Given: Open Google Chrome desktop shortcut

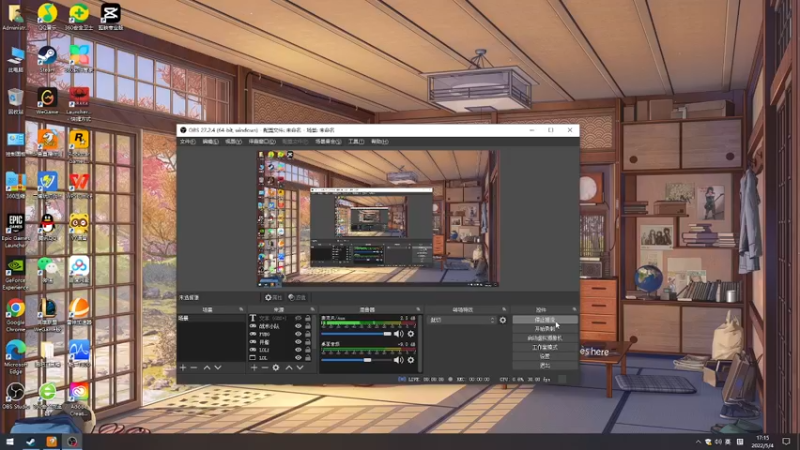Looking at the screenshot, I should (x=16, y=315).
